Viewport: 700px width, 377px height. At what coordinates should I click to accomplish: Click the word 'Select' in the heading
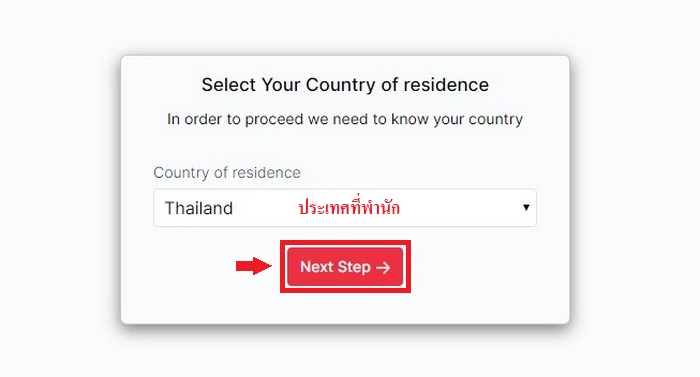click(x=229, y=84)
